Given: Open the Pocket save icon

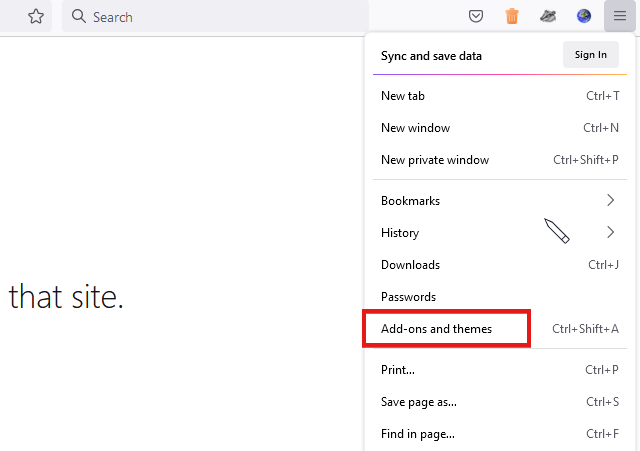Looking at the screenshot, I should coord(476,16).
